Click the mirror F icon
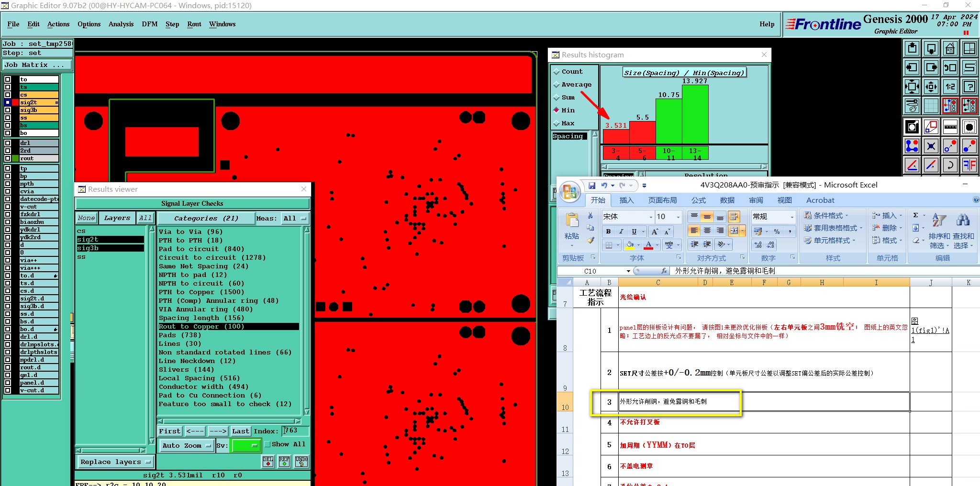This screenshot has width=980, height=486. coord(969,165)
